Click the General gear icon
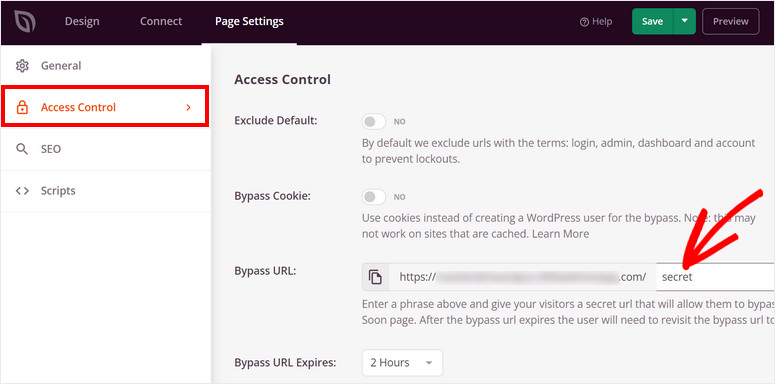 pyautogui.click(x=22, y=66)
